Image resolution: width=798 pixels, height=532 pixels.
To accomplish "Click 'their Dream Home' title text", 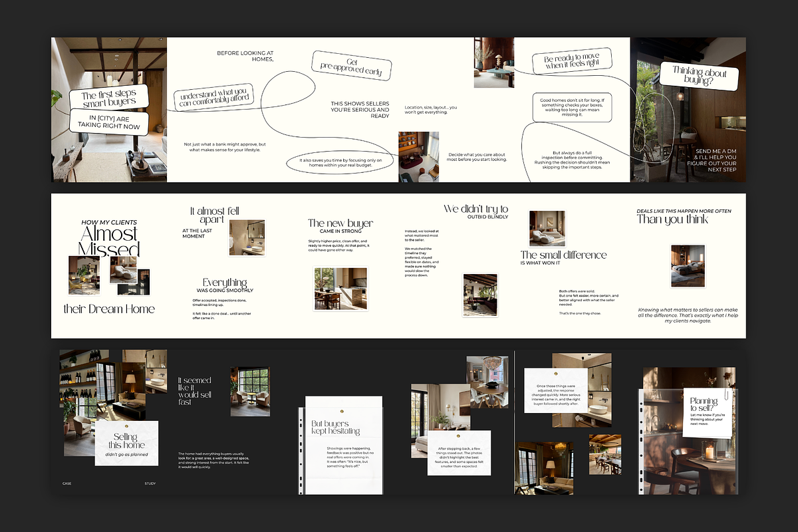I will pyautogui.click(x=109, y=309).
